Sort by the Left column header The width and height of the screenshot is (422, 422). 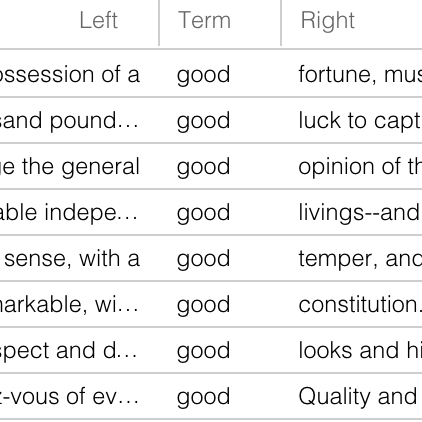tap(99, 21)
